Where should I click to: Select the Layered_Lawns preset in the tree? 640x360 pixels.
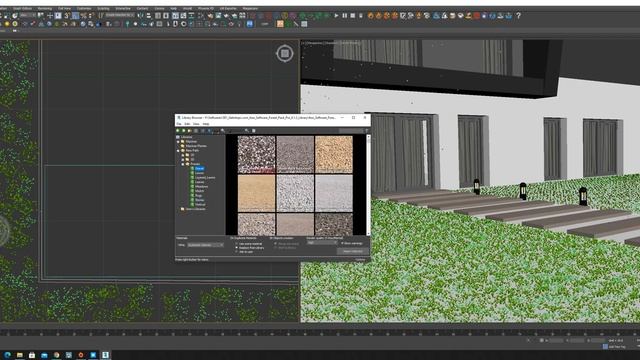(x=205, y=178)
